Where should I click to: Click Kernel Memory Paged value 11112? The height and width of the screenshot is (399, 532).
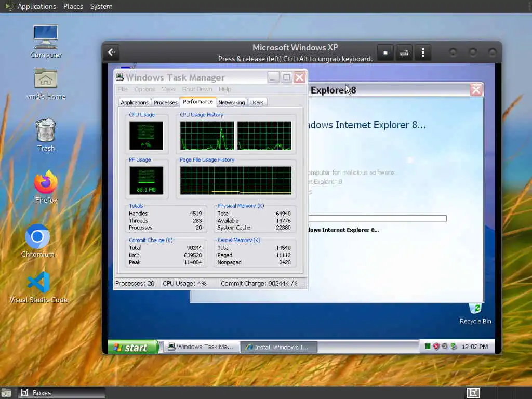283,255
